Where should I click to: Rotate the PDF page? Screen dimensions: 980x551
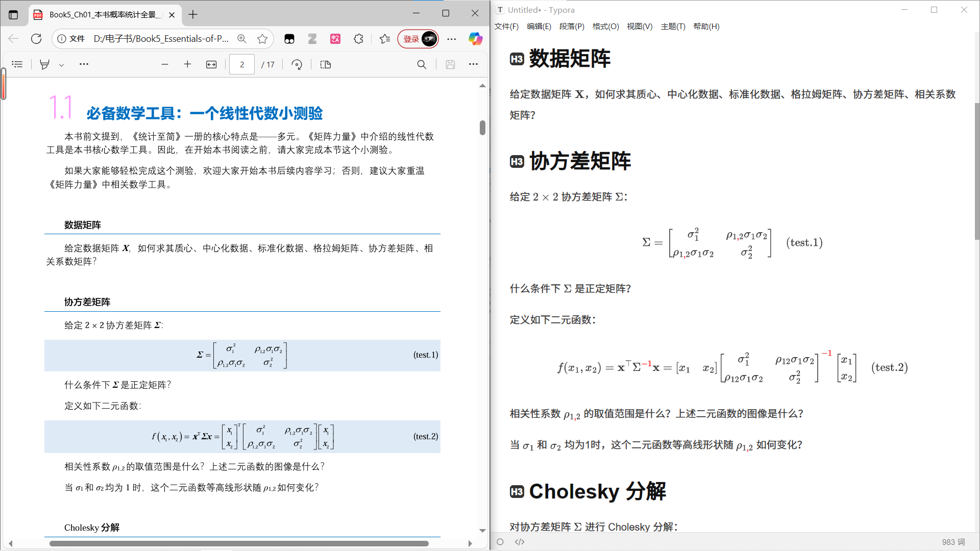(297, 64)
